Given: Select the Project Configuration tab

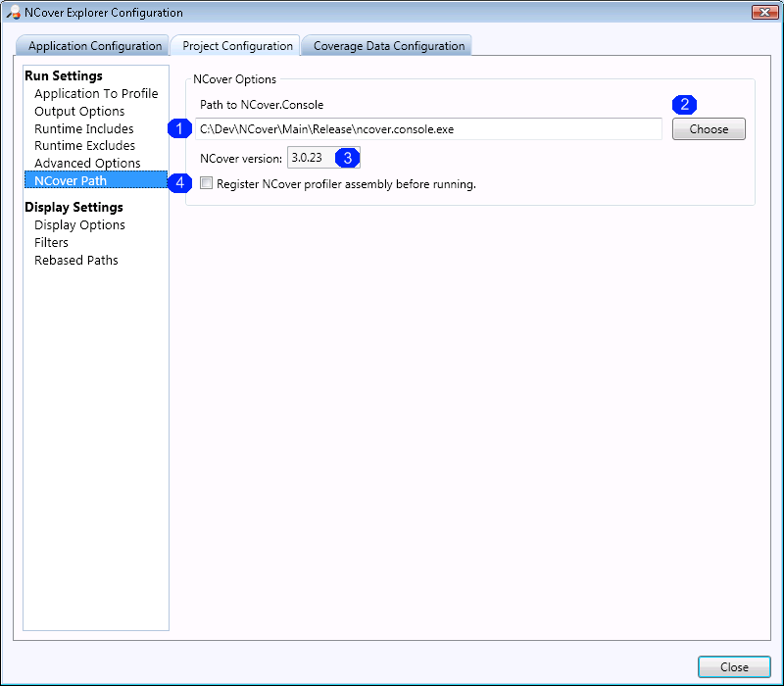Looking at the screenshot, I should pyautogui.click(x=237, y=46).
